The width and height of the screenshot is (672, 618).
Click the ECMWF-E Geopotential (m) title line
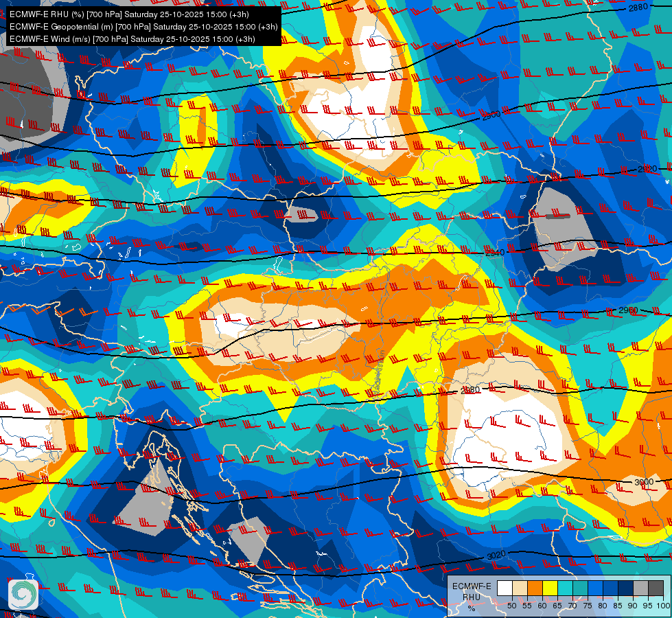pos(143,27)
